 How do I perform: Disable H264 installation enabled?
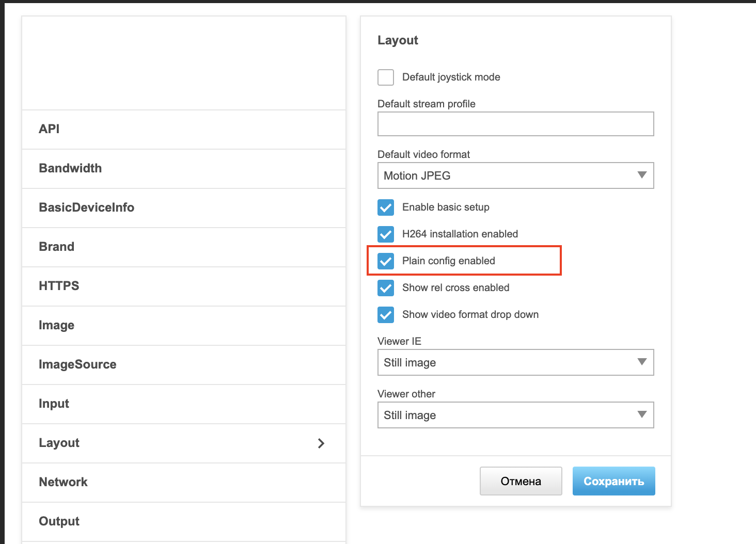coord(385,234)
